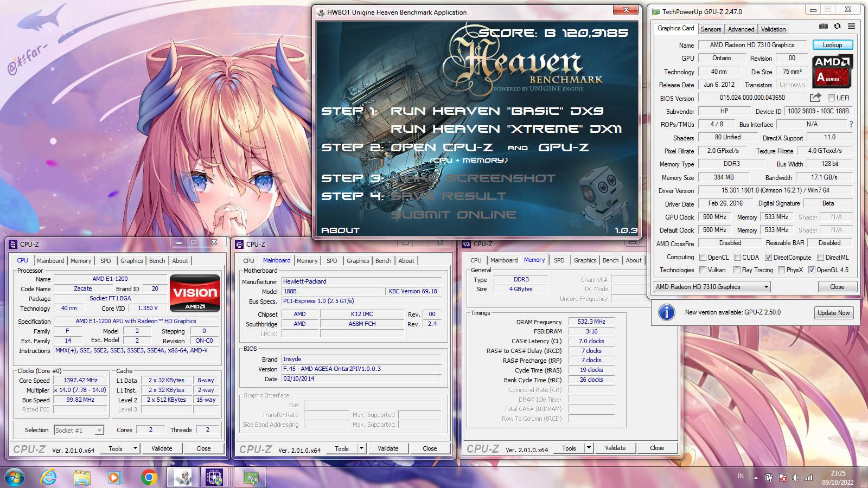
Task: Click Submit Online in Heaven benchmark
Action: point(454,215)
